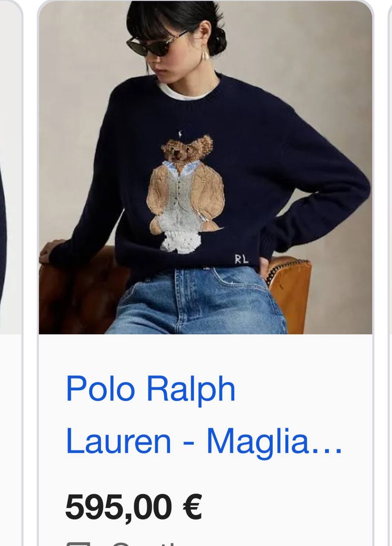The width and height of the screenshot is (392, 546).
Task: Click the empty card space right of the price
Action: (x=286, y=508)
